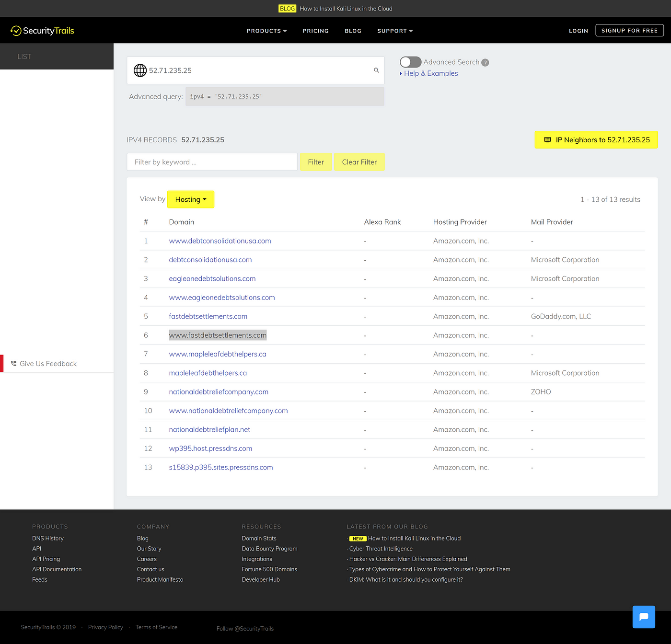Screen dimensions: 671x644
Task: Click Follow @SecurityTrails link
Action: (245, 629)
